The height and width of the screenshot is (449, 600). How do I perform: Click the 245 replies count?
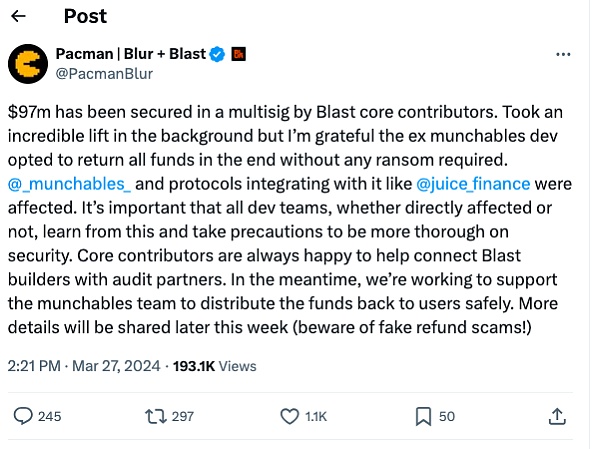click(x=49, y=416)
